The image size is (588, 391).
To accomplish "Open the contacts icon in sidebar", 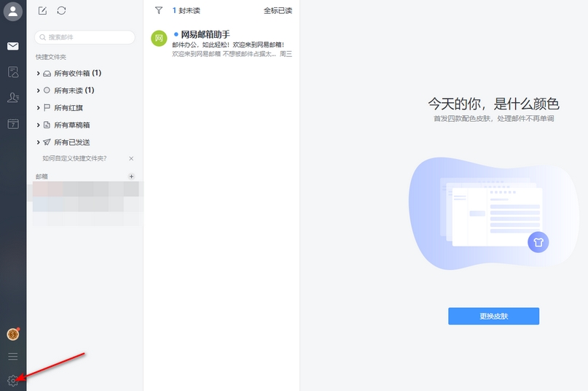I will click(13, 98).
